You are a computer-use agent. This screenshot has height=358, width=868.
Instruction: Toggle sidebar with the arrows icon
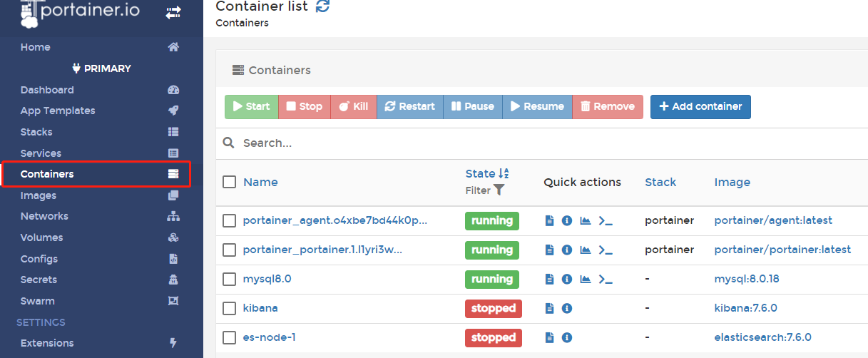point(173,12)
